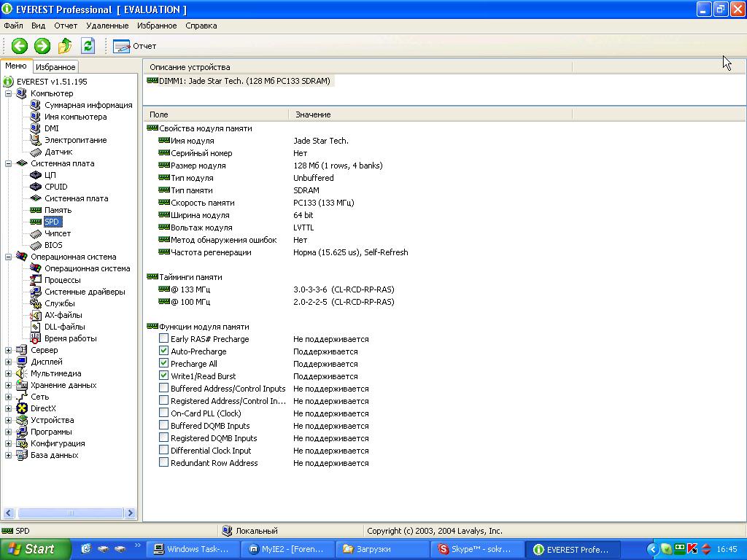Toggle the Buffered DQMB Inputs checkbox
747x560 pixels.
(163, 425)
